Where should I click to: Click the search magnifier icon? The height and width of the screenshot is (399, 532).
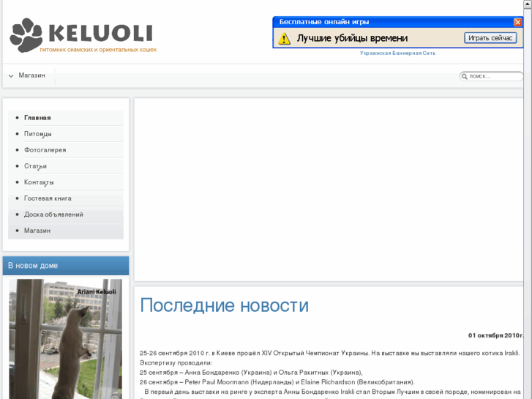tap(465, 76)
